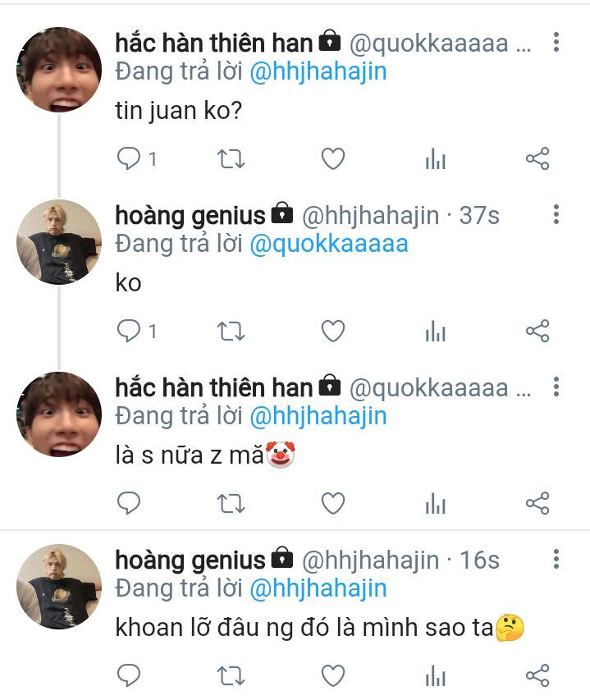Open @hhjhahajin mention in the first tweet
This screenshot has height=700, width=590.
click(318, 71)
